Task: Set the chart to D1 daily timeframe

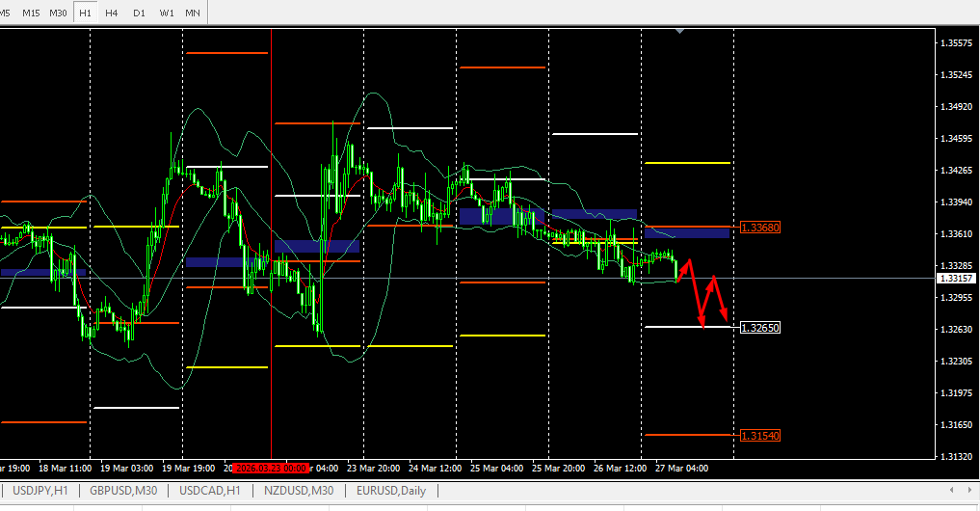Action: [139, 13]
